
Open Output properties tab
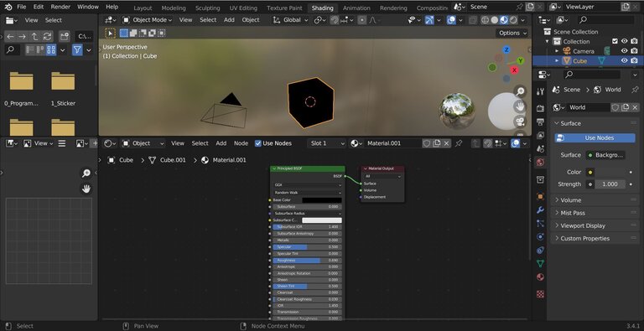pos(541,122)
